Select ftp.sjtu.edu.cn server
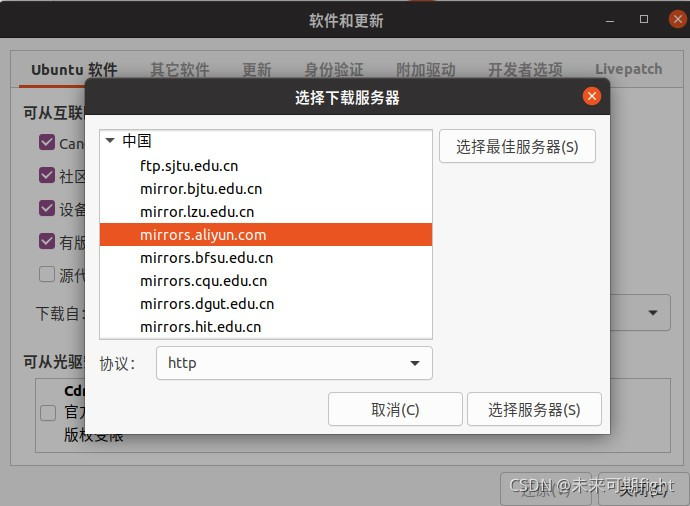The image size is (690, 506). [x=266, y=166]
